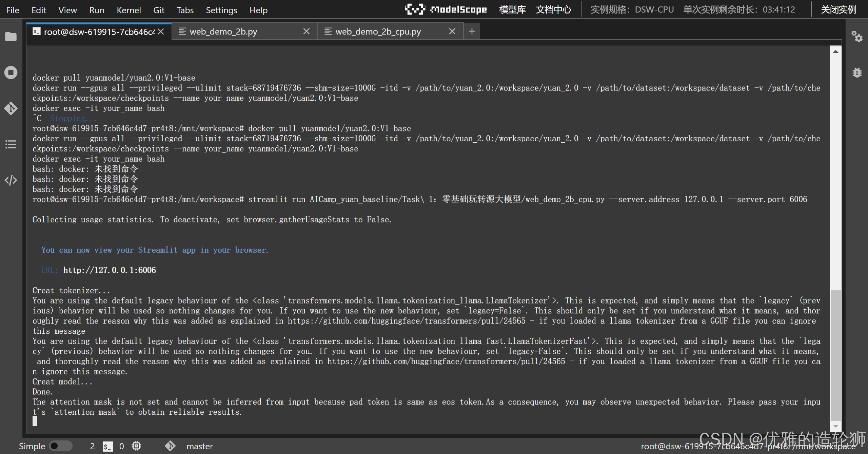The height and width of the screenshot is (454, 868).
Task: Open the Tabs menu
Action: 185,10
